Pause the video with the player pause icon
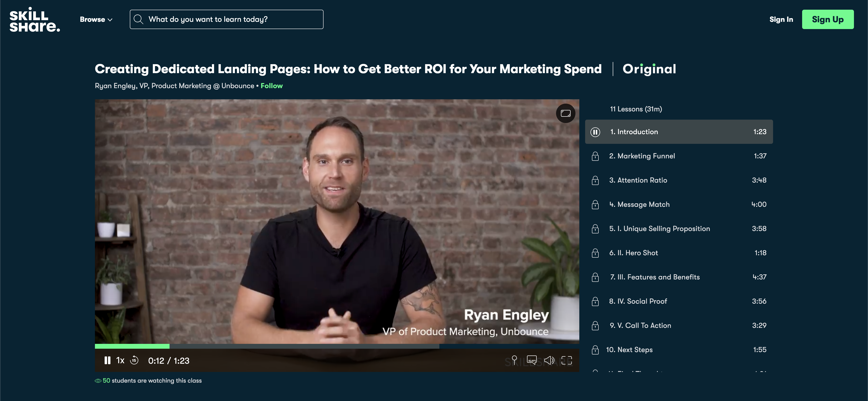Image resolution: width=868 pixels, height=401 pixels. (x=107, y=361)
